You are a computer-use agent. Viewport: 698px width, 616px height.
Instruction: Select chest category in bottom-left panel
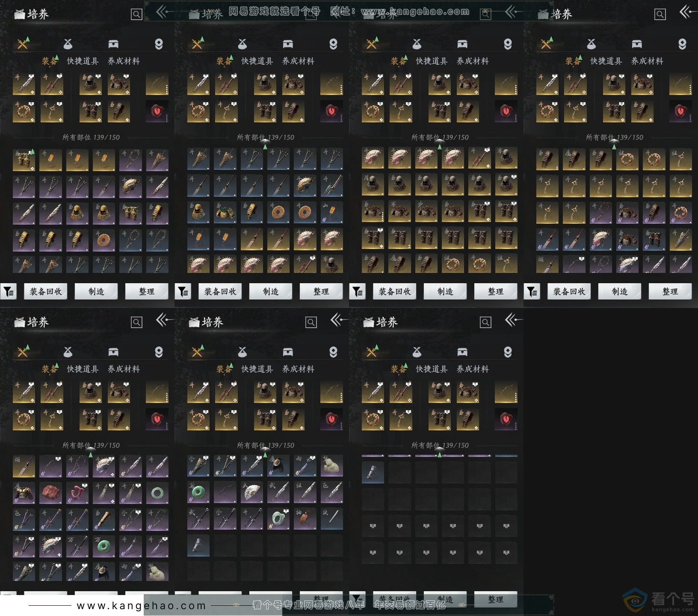(113, 352)
